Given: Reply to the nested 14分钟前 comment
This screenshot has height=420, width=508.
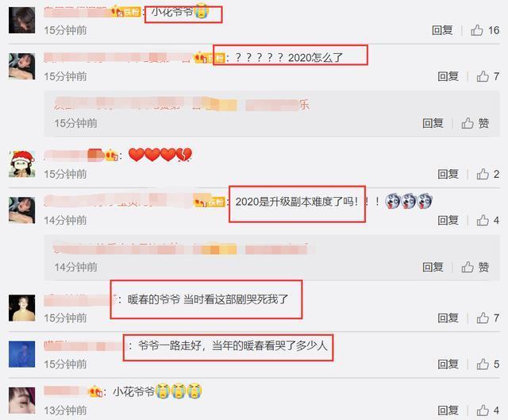Looking at the screenshot, I should click(433, 268).
